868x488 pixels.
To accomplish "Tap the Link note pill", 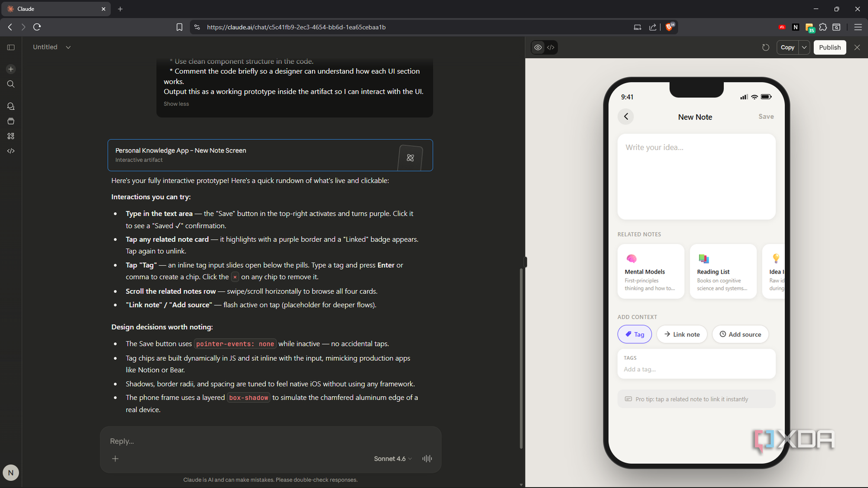I will [x=682, y=334].
